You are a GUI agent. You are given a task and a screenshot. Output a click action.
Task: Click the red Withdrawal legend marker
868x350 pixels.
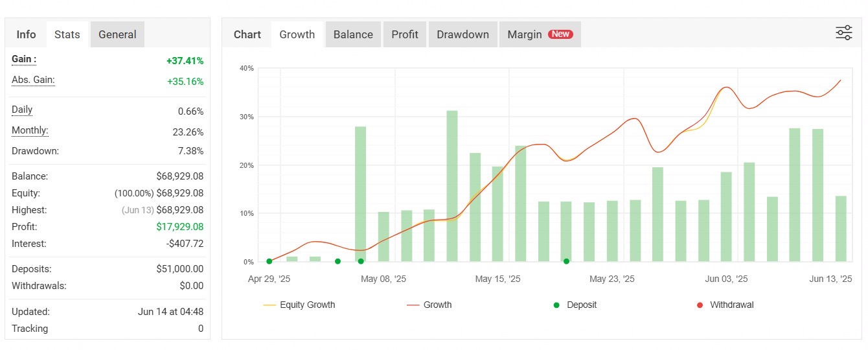(700, 305)
